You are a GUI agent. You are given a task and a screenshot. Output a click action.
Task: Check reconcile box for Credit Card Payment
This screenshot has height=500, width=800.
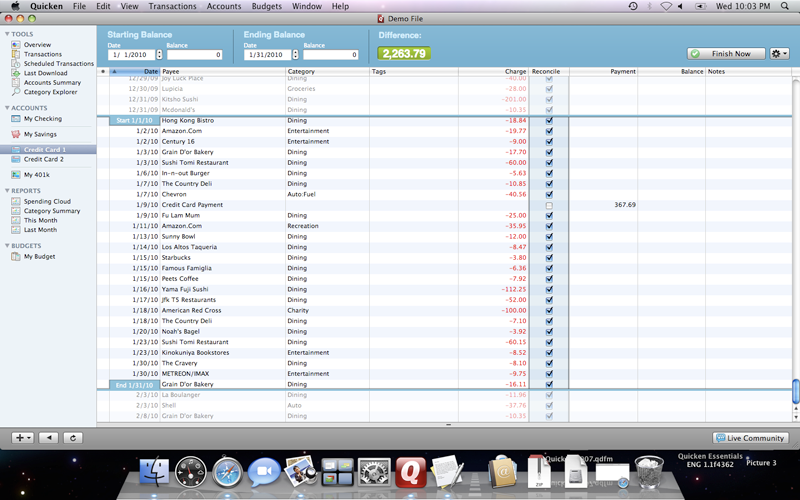[x=549, y=205]
